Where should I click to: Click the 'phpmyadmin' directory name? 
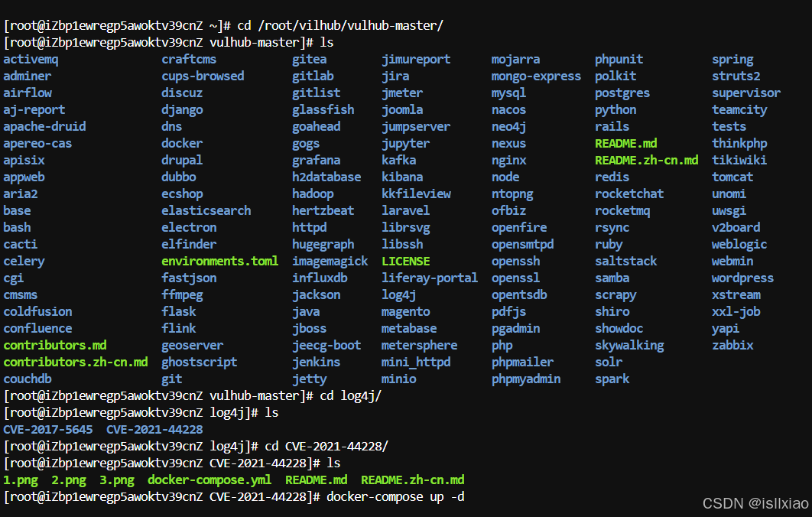(526, 379)
